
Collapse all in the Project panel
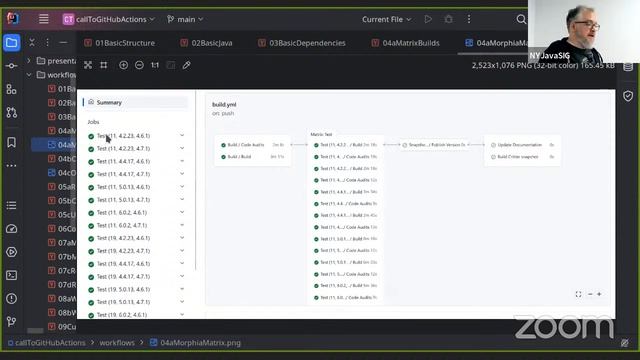[x=32, y=42]
